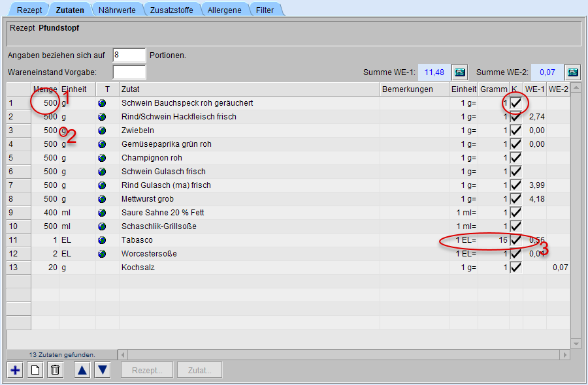
Task: Click vertical scrollbar down arrow
Action: (x=576, y=343)
